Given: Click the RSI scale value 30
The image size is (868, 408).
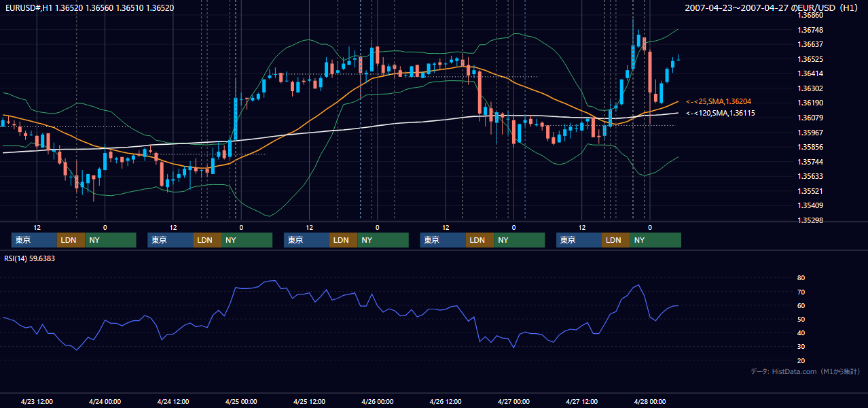Looking at the screenshot, I should (801, 346).
